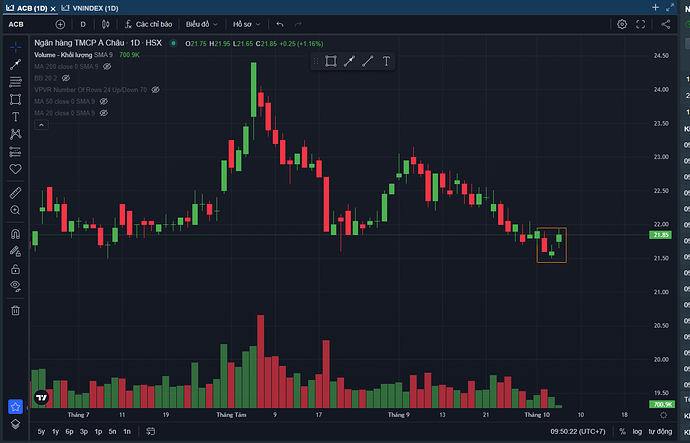
Task: Click the TradingView logo badge
Action: coord(41,398)
